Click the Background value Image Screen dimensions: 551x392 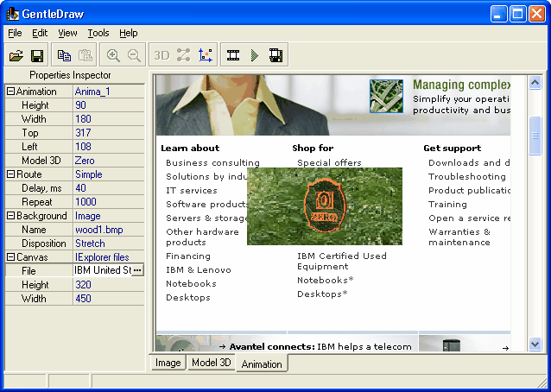click(88, 216)
